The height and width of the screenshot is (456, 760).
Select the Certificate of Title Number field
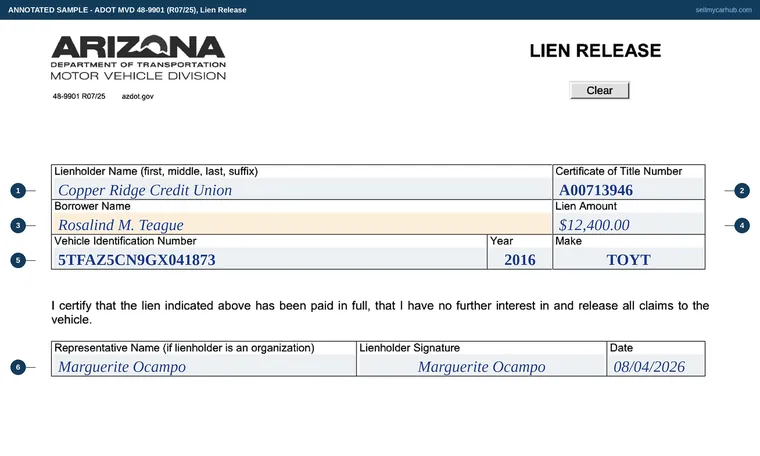tap(629, 189)
